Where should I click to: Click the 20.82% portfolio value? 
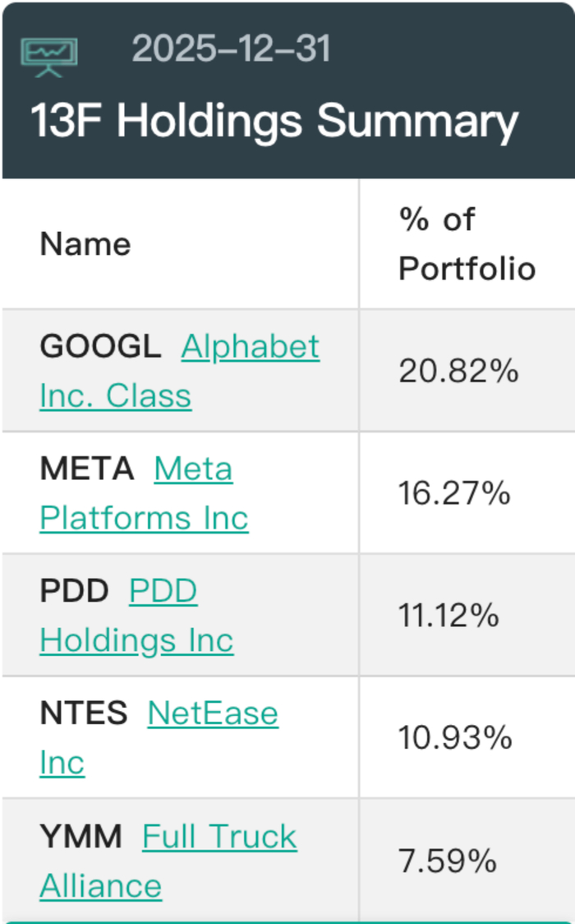click(x=458, y=372)
